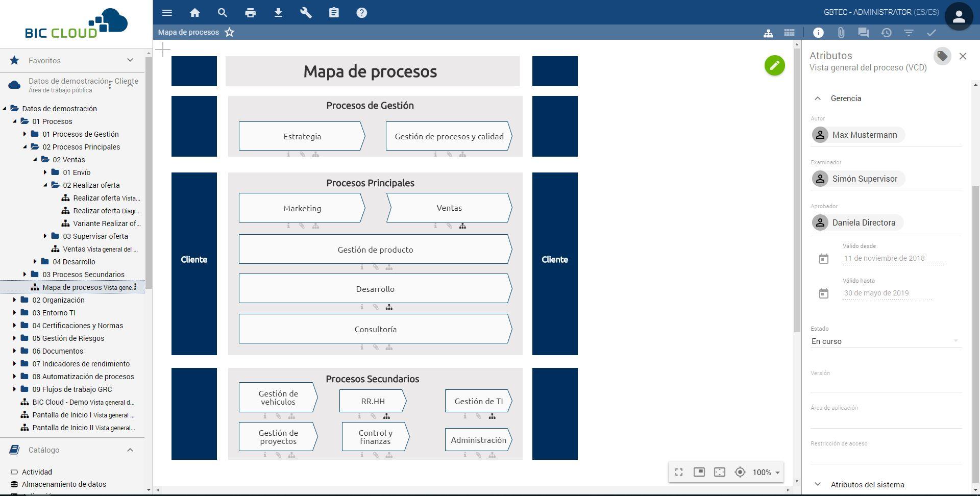The height and width of the screenshot is (496, 980).
Task: Open BIC Cloud - Demo diagram in tree
Action: point(78,402)
